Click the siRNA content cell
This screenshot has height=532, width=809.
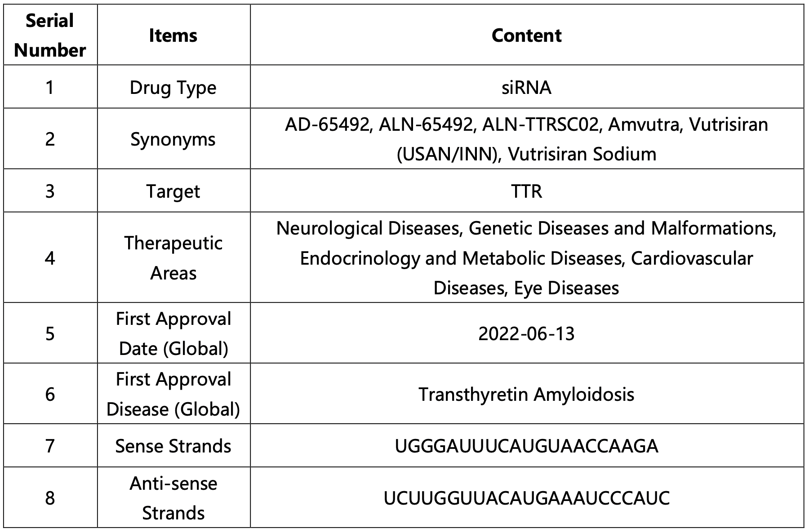click(x=526, y=87)
